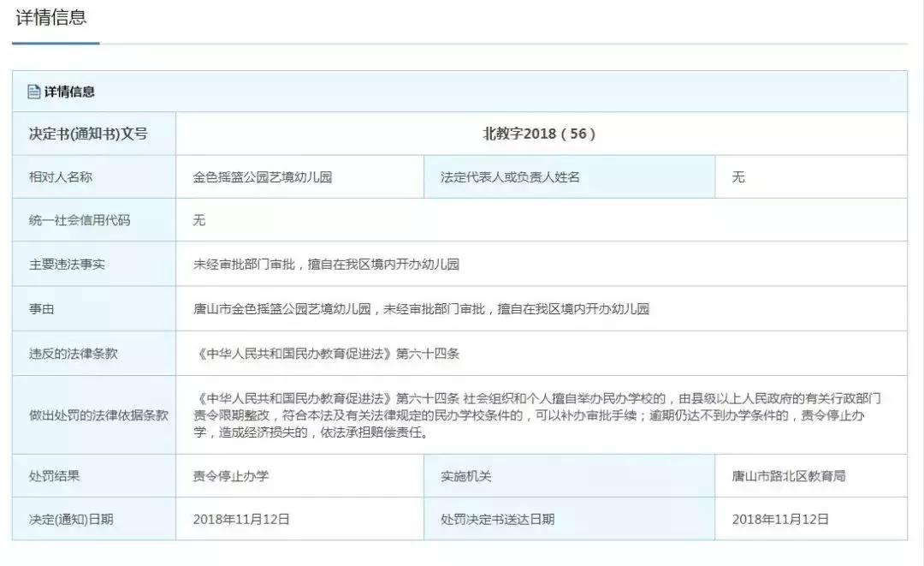Image resolution: width=924 pixels, height=566 pixels.
Task: Select text 未经审批部门审批，擅自在我区境内开办幼儿园
Action: tap(327, 264)
